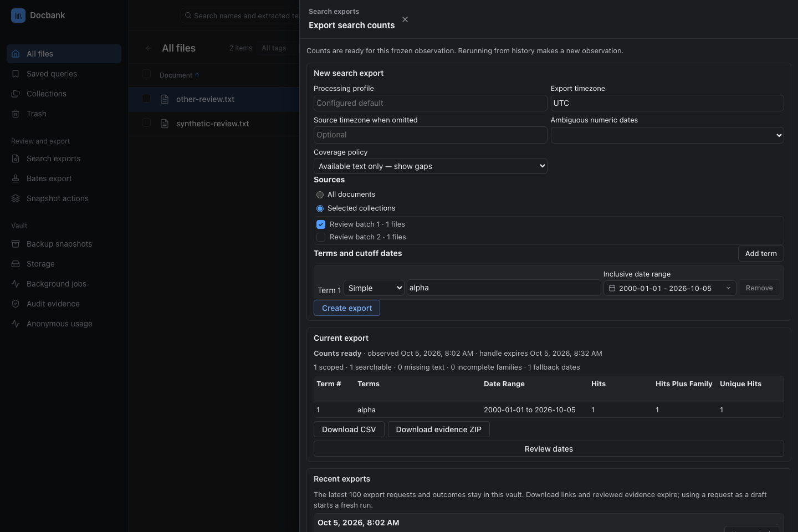Click Download evidence ZIP button
Viewport: 798px width, 532px height.
(439, 429)
